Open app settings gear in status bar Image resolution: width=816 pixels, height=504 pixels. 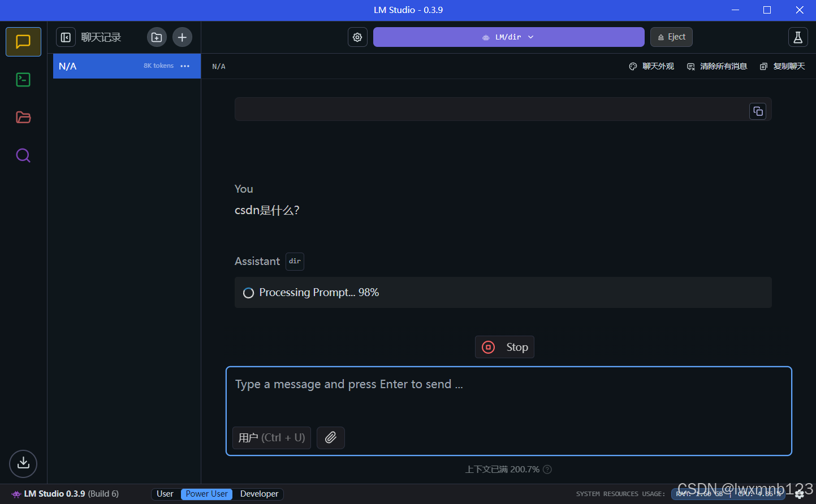click(800, 494)
